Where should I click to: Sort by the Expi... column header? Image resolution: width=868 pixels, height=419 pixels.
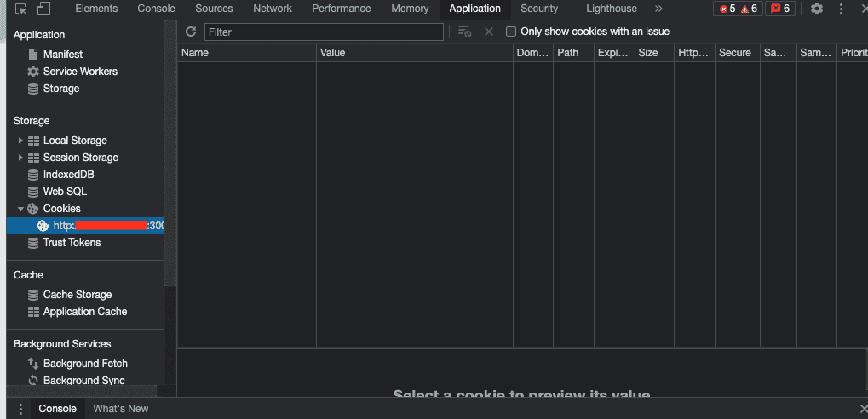click(x=614, y=53)
